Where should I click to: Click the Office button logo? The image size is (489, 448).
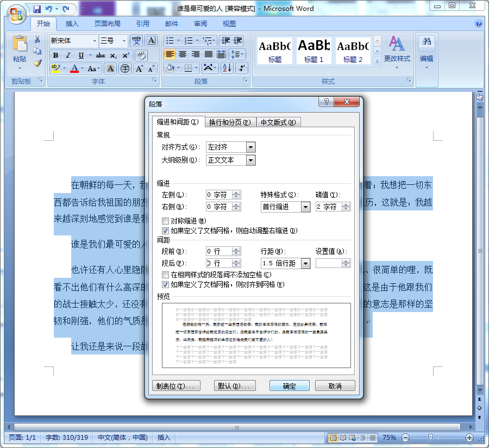(16, 14)
